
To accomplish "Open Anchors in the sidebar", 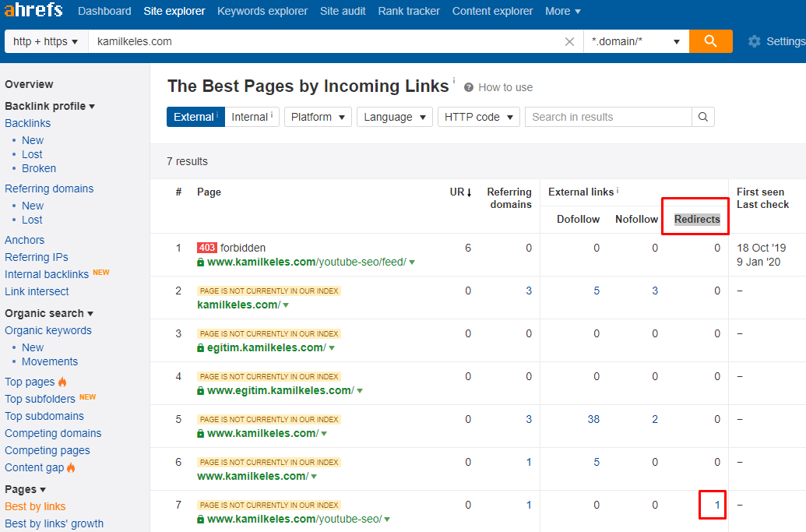I will (24, 240).
